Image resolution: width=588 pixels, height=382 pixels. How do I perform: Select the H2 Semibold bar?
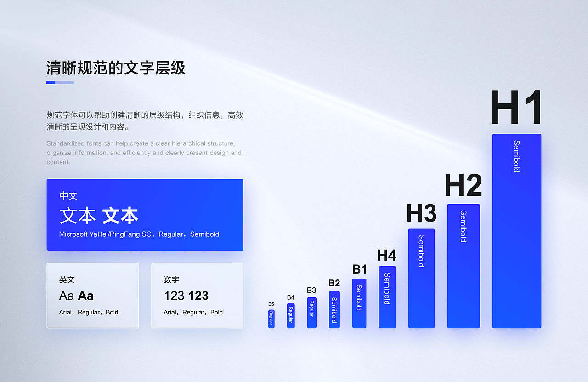click(x=464, y=266)
